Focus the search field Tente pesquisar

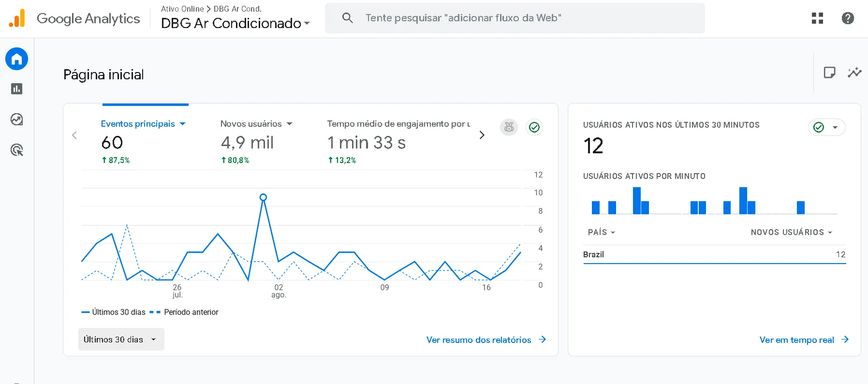(515, 18)
